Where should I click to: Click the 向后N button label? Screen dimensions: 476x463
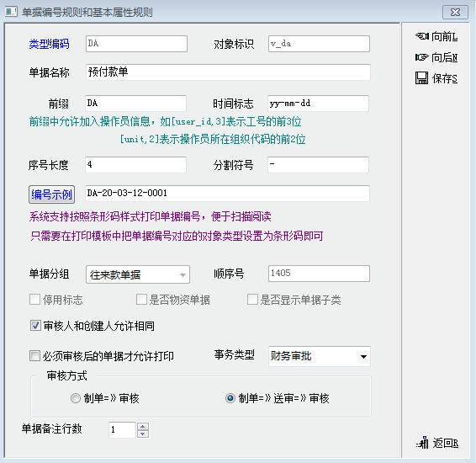[444, 57]
